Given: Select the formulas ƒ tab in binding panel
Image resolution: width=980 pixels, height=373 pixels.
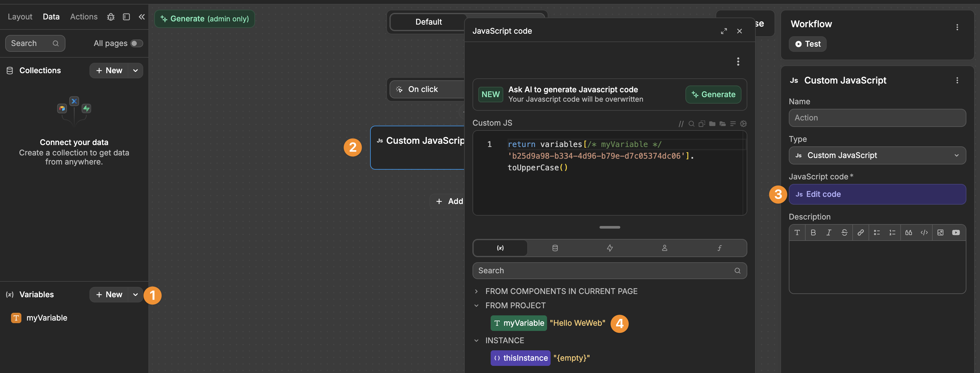Looking at the screenshot, I should tap(719, 248).
